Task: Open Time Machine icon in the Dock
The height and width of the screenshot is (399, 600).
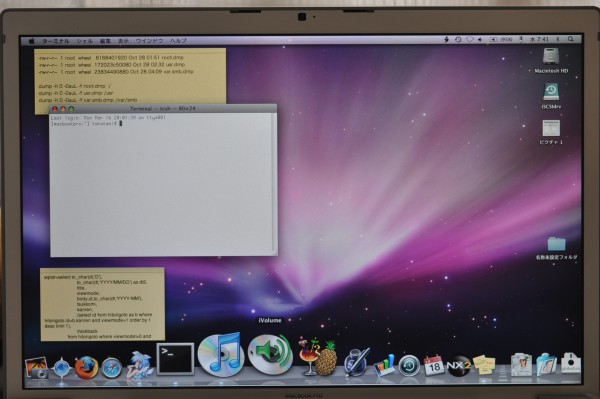Action: [409, 366]
